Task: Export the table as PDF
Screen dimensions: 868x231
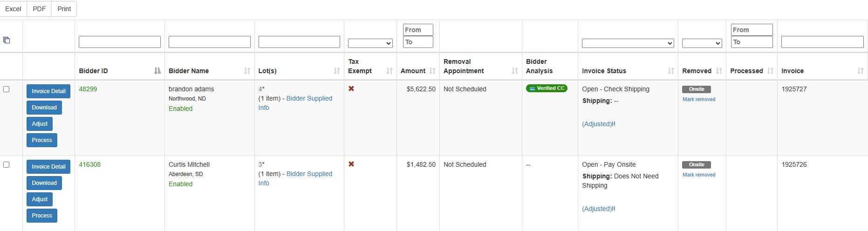Action: tap(39, 9)
